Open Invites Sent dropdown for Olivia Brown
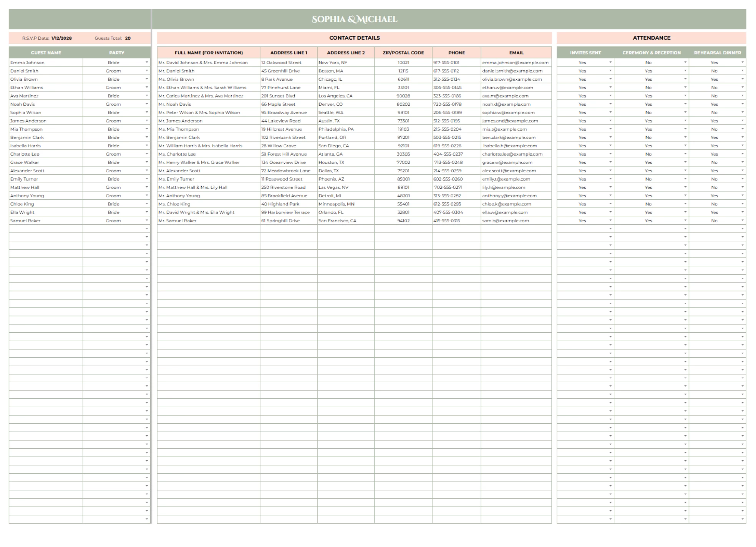The image size is (756, 547). point(610,79)
